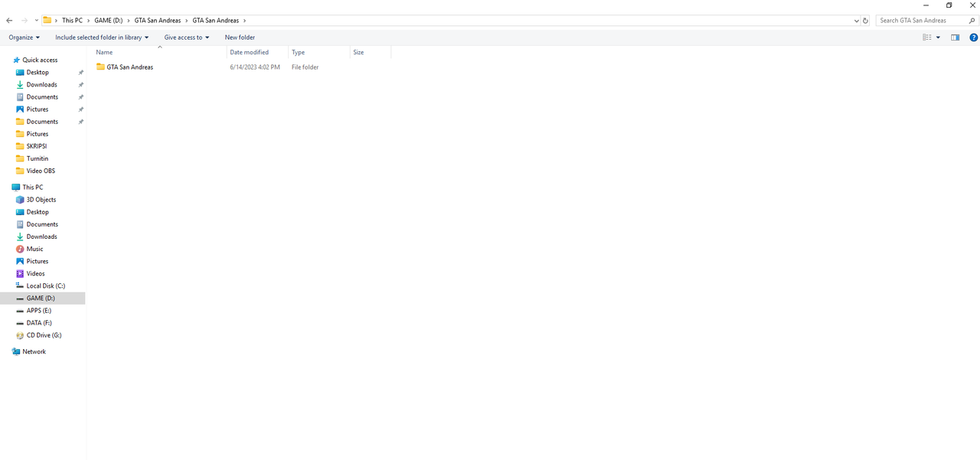The width and height of the screenshot is (980, 460).
Task: Open APPS (E:) drive
Action: pos(39,311)
